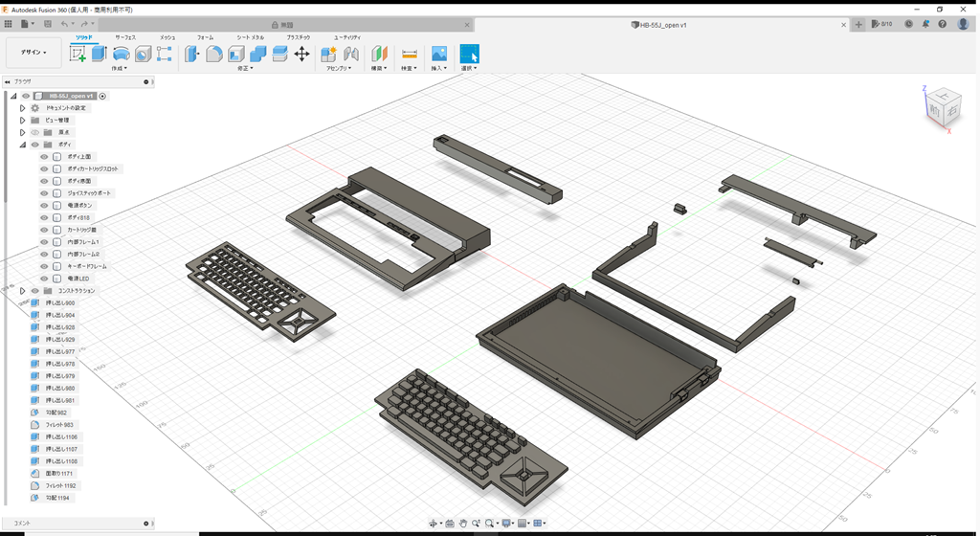Click the new design tab plus button
This screenshot has height=536, width=980.
(x=858, y=24)
